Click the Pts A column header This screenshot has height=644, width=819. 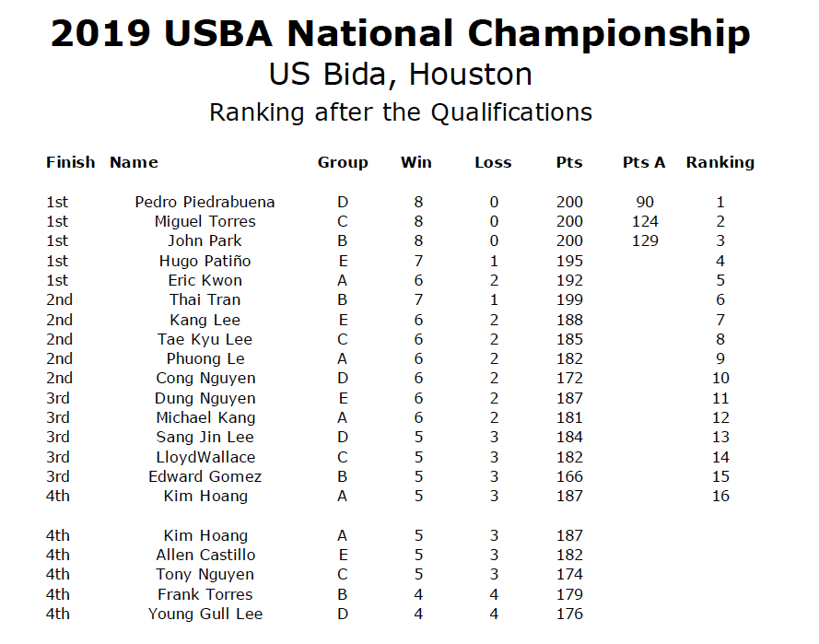643,162
